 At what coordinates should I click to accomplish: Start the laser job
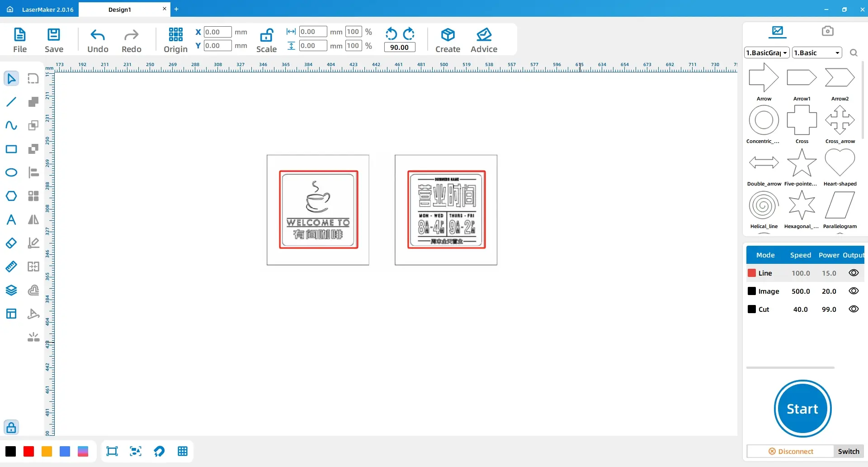[802, 409]
